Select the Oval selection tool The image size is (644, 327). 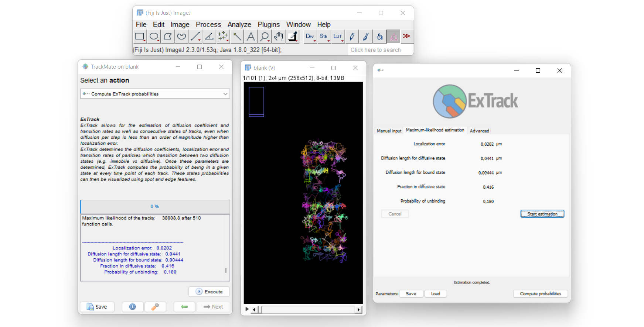click(154, 37)
